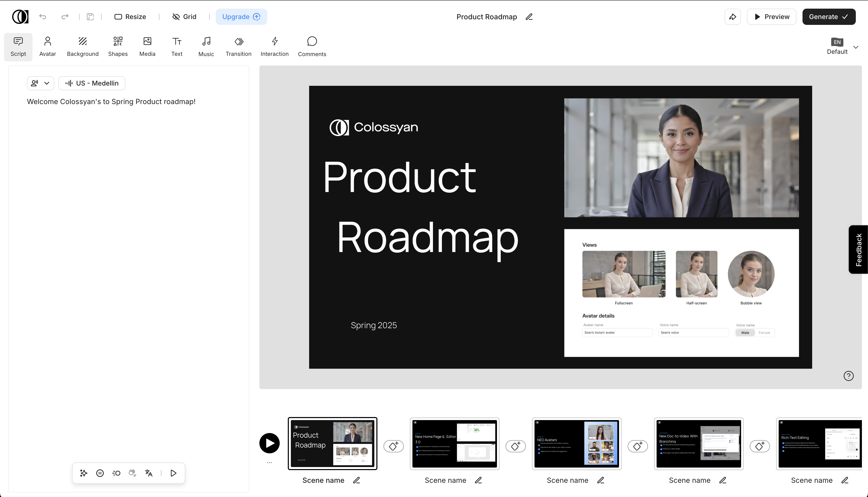
Task: Open the Feedback side tab
Action: tap(858, 250)
